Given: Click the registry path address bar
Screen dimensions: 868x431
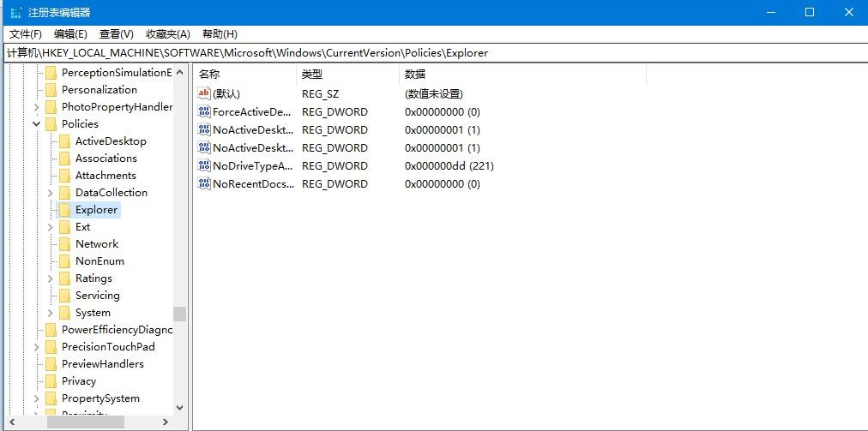Looking at the screenshot, I should [x=429, y=53].
